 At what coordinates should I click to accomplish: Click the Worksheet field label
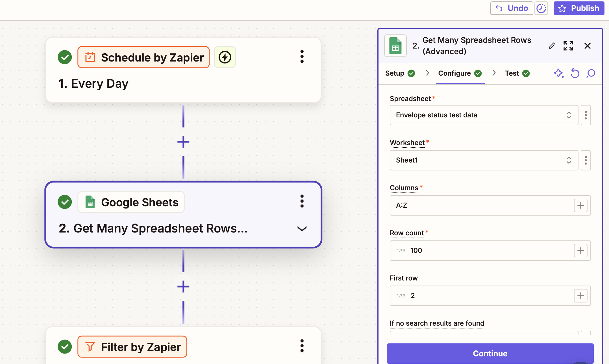(x=407, y=143)
